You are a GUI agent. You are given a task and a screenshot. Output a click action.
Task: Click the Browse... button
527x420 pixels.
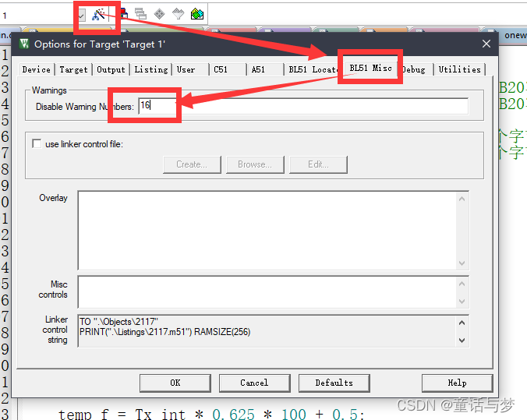[x=255, y=164]
